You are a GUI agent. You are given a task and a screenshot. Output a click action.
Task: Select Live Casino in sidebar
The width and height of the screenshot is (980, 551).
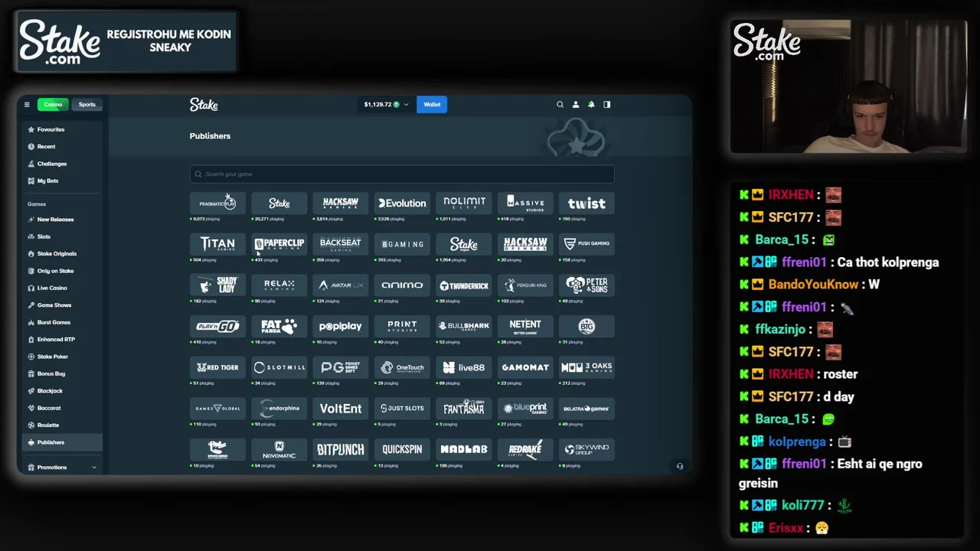62,288
